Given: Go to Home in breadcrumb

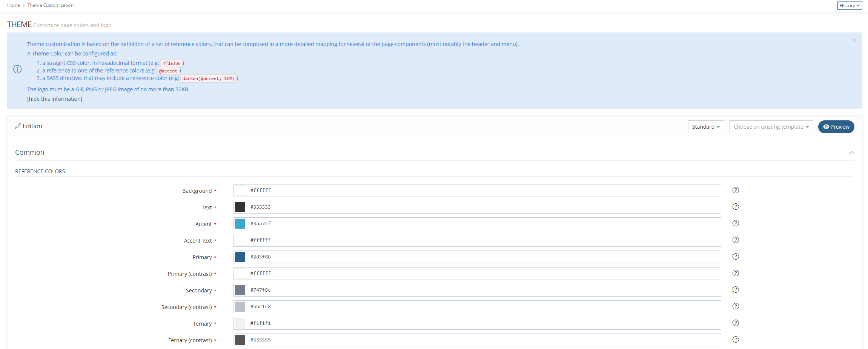Looking at the screenshot, I should coord(14,5).
